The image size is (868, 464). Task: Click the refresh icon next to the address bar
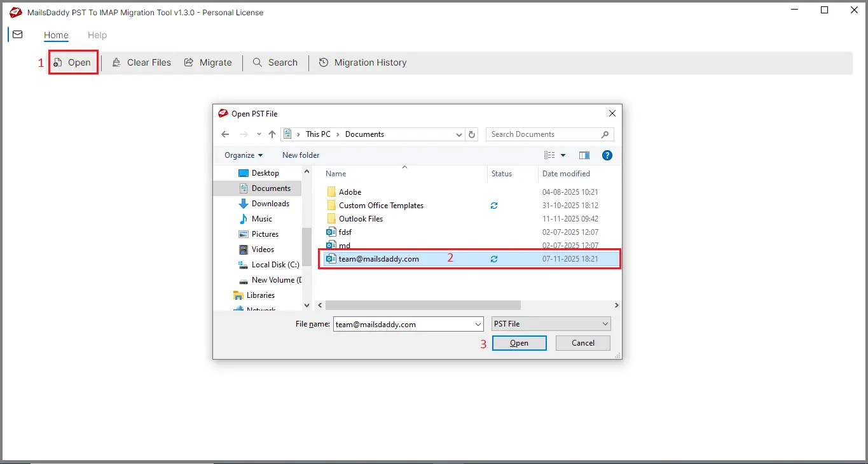(471, 134)
